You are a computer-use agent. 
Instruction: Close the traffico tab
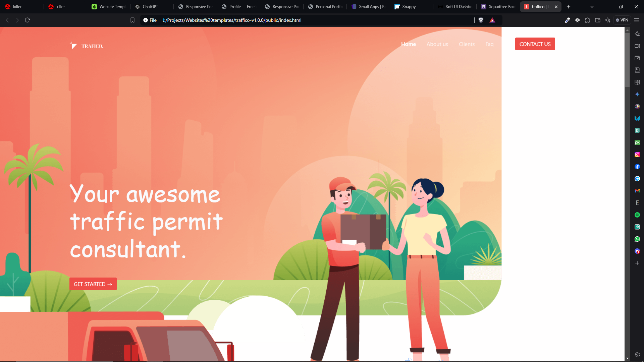[556, 7]
